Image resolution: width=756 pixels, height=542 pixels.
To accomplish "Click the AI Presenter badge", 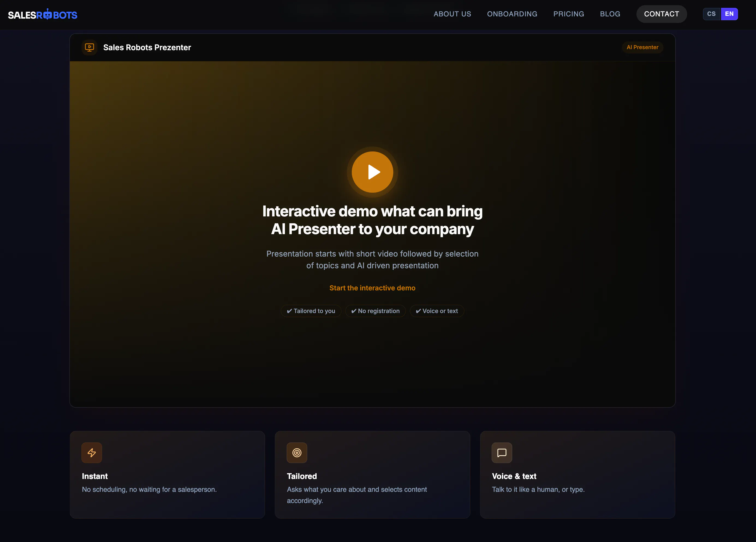I will click(642, 47).
